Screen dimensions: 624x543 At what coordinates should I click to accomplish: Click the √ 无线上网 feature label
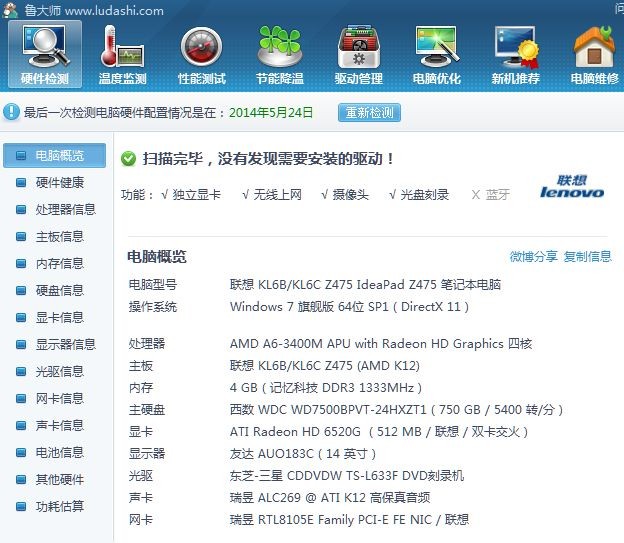[272, 194]
